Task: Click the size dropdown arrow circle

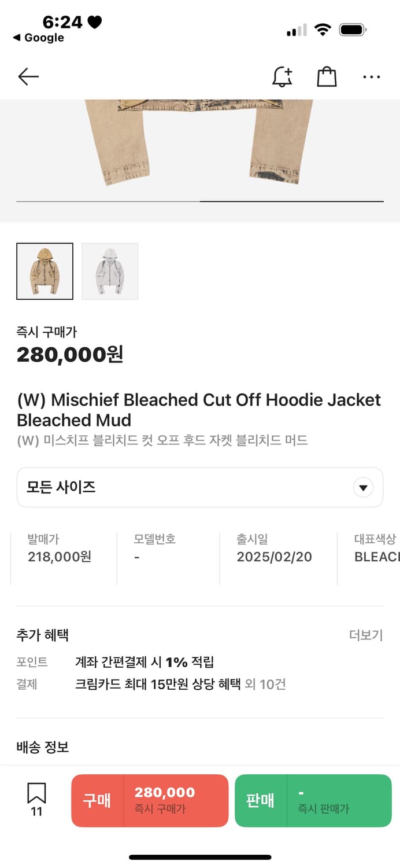Action: [363, 488]
